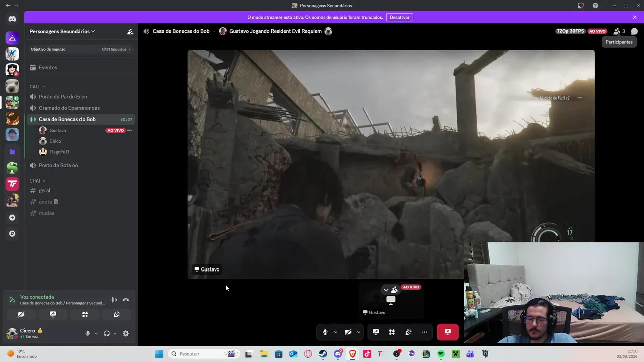Select Casa de Bonecas do Bob voice channel
Screen dimensions: 644x362
pos(80,119)
